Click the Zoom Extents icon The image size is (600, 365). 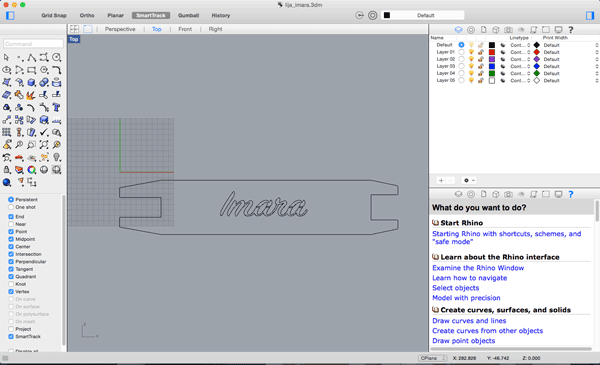[x=44, y=145]
